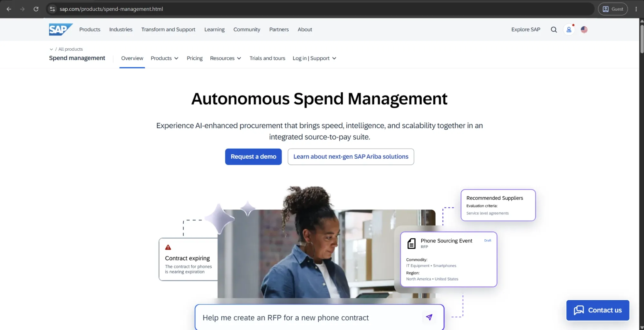Viewport: 644px width, 330px height.
Task: Open the About menu
Action: [x=305, y=29]
